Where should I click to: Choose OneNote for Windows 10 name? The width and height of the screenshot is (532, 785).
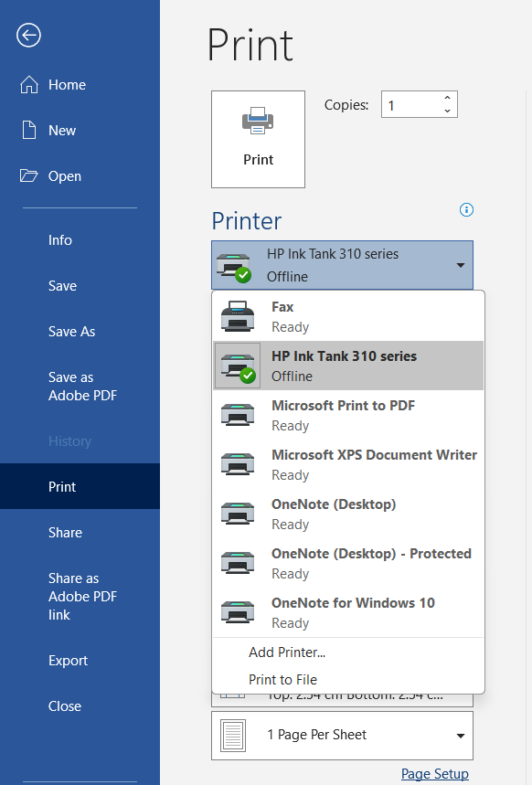point(353,603)
